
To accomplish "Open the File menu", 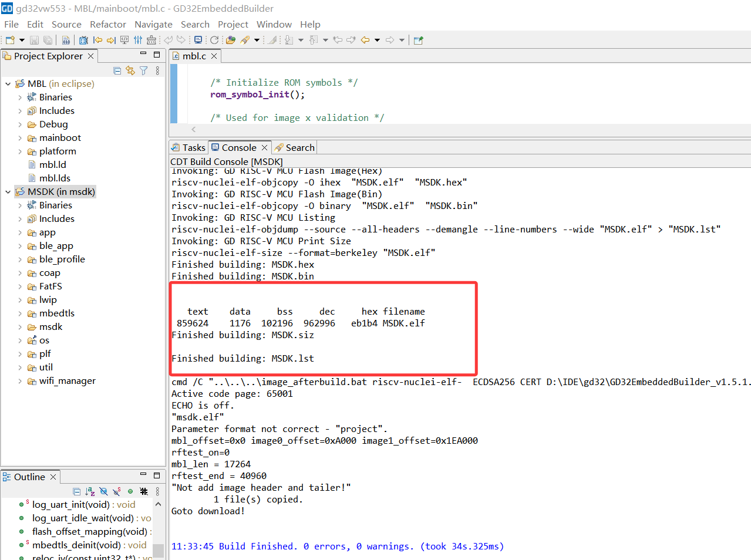I will (11, 24).
